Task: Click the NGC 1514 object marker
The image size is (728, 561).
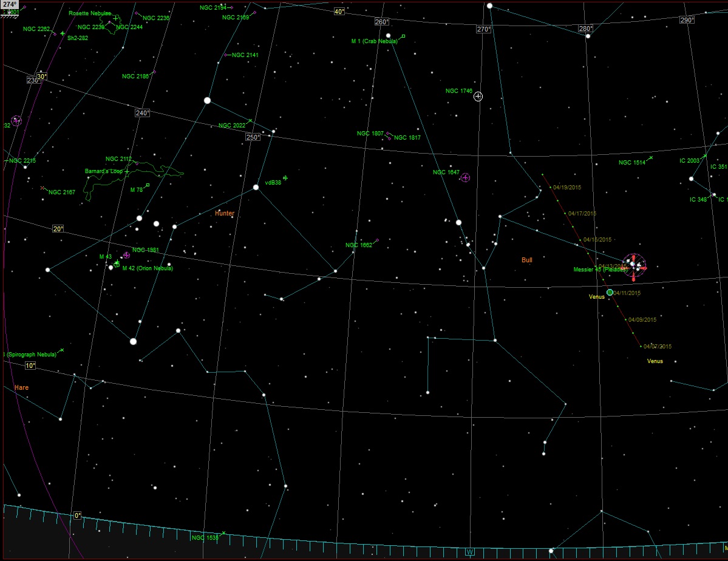Action: pos(650,158)
